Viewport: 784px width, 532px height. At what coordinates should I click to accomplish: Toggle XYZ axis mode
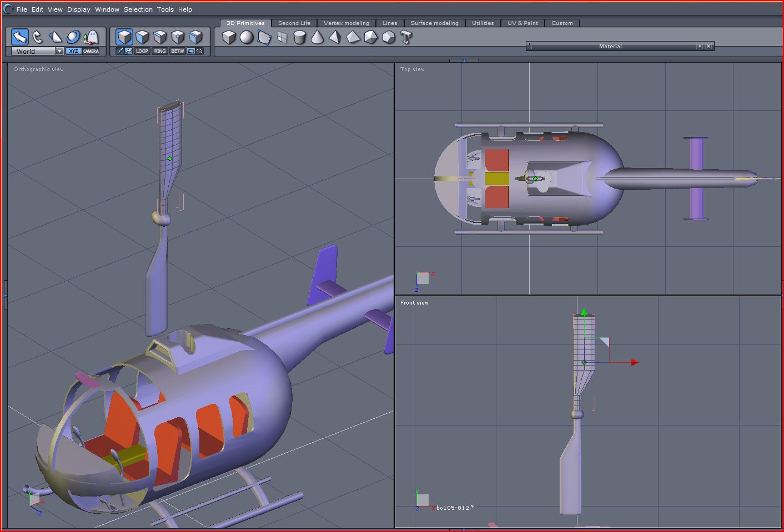click(x=73, y=51)
